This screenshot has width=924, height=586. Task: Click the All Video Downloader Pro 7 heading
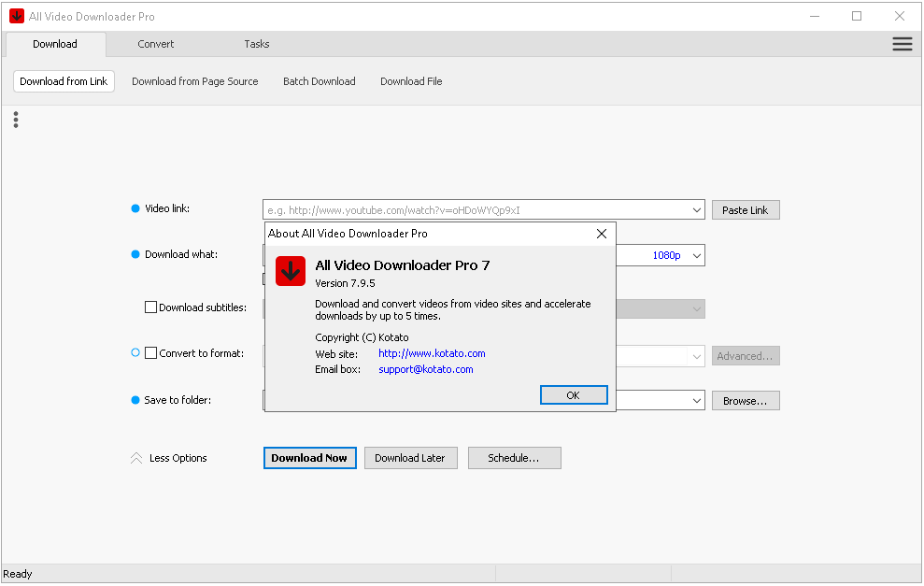(x=403, y=265)
